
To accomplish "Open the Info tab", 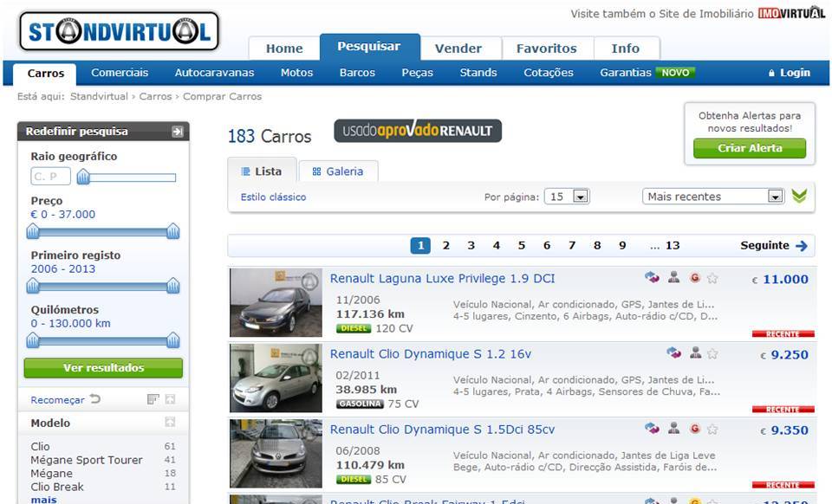I will [x=626, y=48].
